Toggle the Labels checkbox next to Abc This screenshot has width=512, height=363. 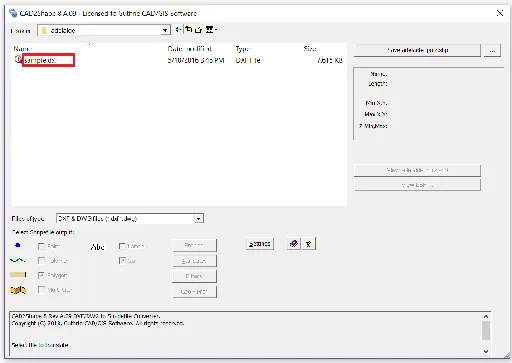point(122,246)
